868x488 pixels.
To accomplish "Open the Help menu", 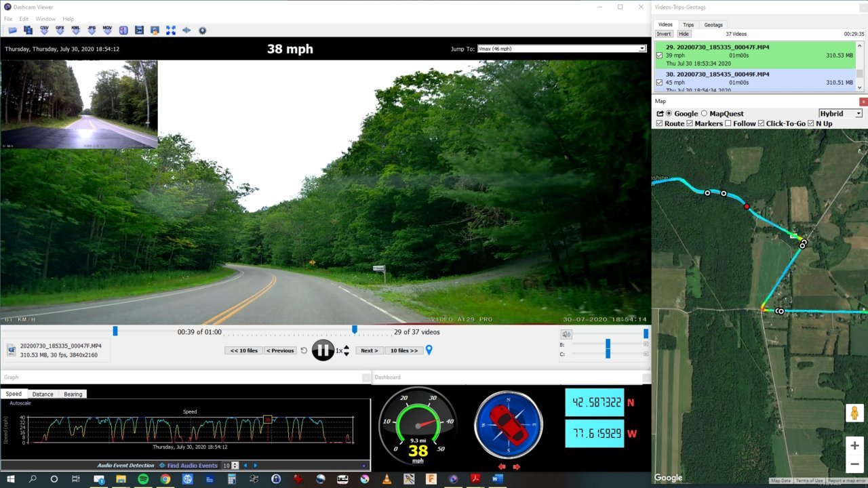I will tap(68, 19).
